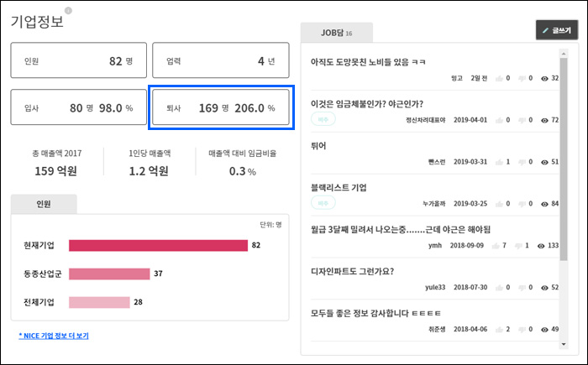Open the post 아직도 도망못친 노비들 있음
Viewport: 588px width, 365px height.
(x=368, y=62)
